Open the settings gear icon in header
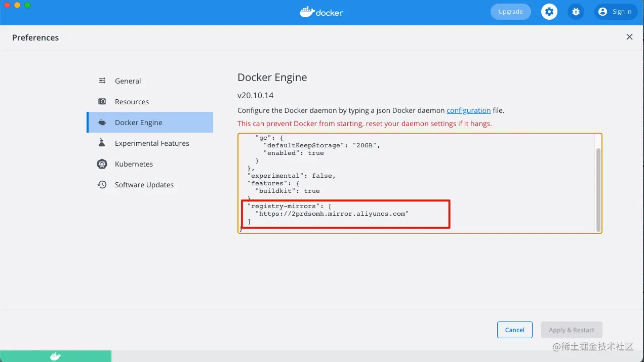The height and width of the screenshot is (362, 644). 549,12
